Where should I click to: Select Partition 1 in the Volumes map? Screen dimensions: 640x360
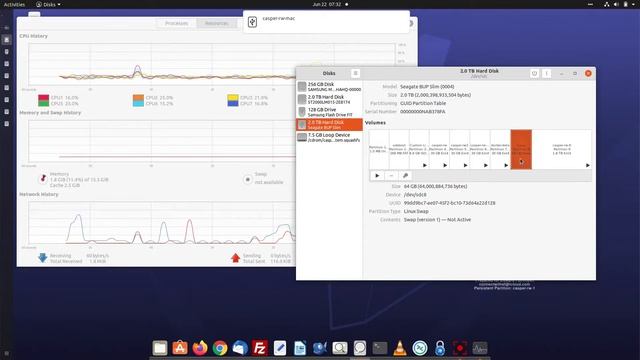(x=379, y=149)
